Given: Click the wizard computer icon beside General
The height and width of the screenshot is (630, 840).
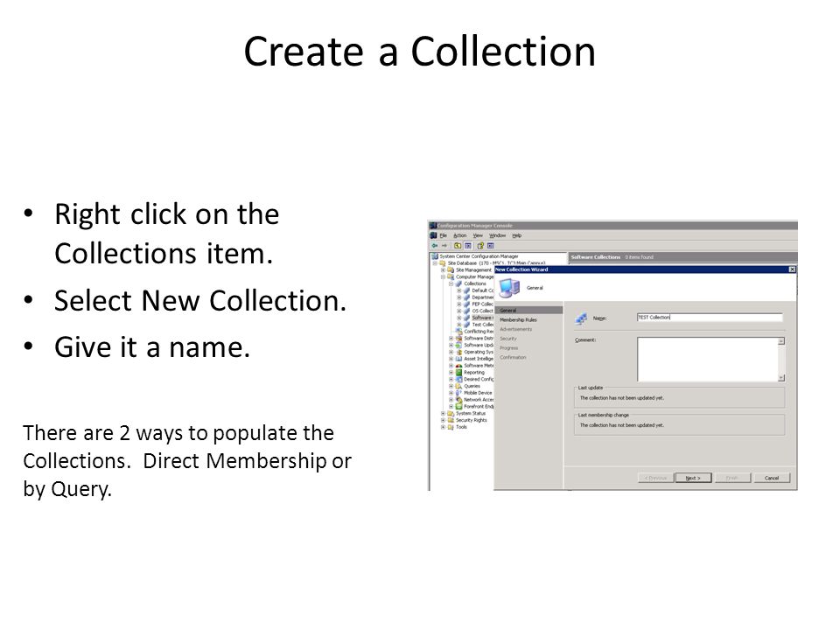Looking at the screenshot, I should (509, 288).
